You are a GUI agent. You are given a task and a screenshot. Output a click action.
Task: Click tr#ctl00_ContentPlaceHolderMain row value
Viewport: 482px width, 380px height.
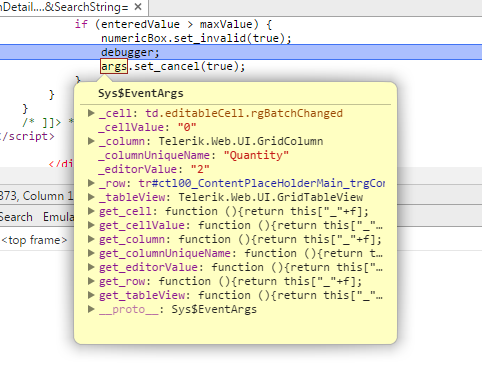pos(262,183)
